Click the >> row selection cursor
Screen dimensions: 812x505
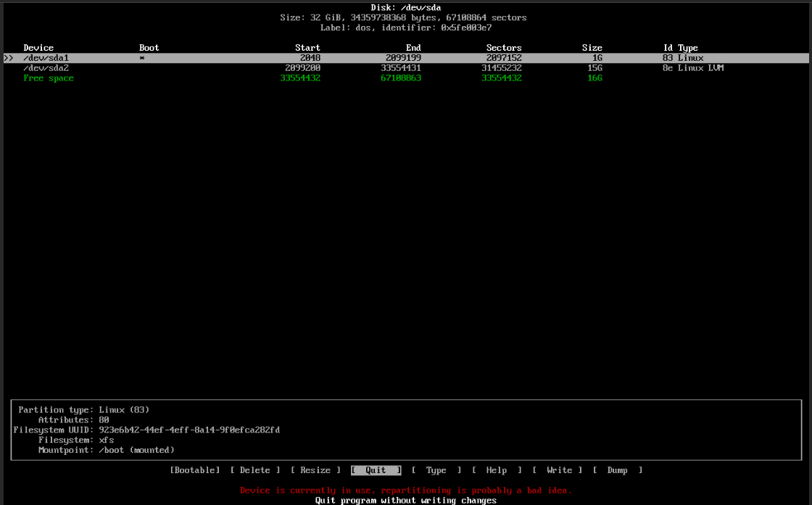[8, 58]
